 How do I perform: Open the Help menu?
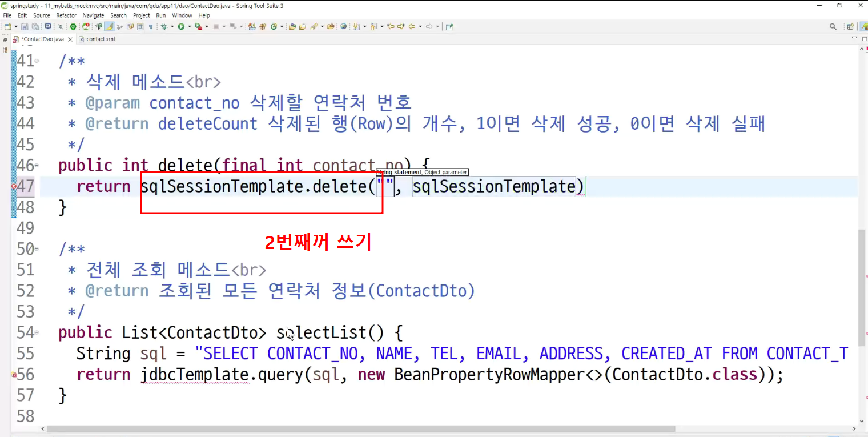pos(204,15)
